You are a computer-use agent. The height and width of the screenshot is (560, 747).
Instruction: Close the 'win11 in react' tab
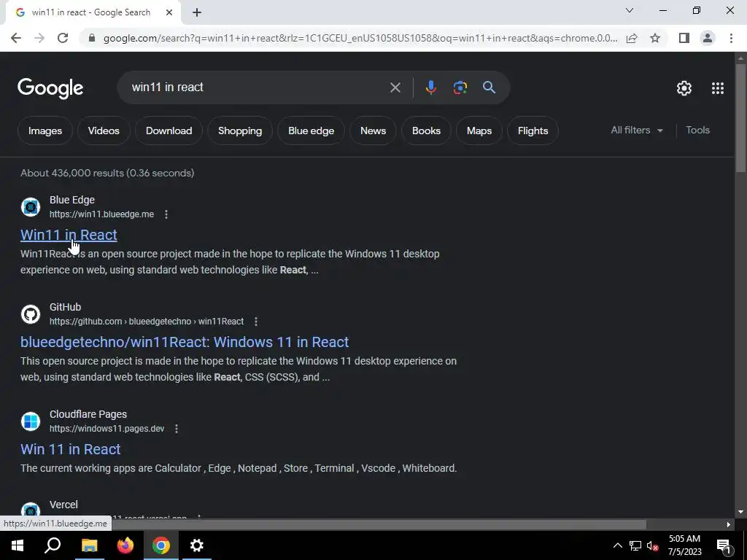pos(169,12)
